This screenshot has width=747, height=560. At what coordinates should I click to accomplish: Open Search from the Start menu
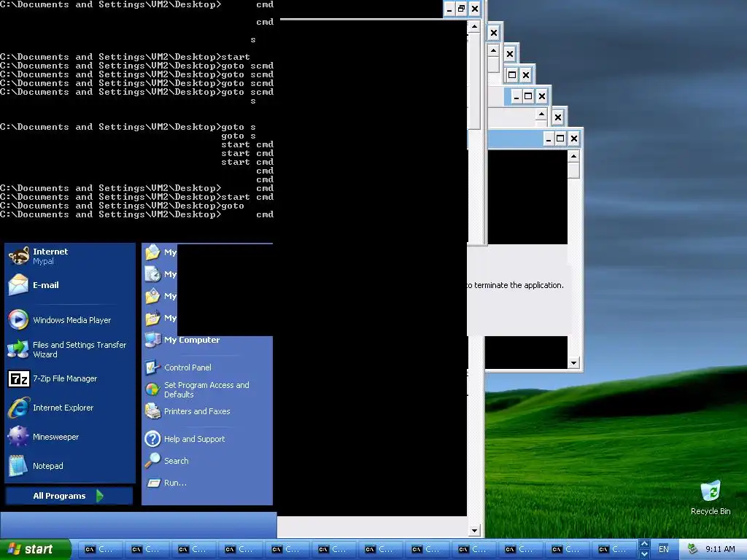207,461
